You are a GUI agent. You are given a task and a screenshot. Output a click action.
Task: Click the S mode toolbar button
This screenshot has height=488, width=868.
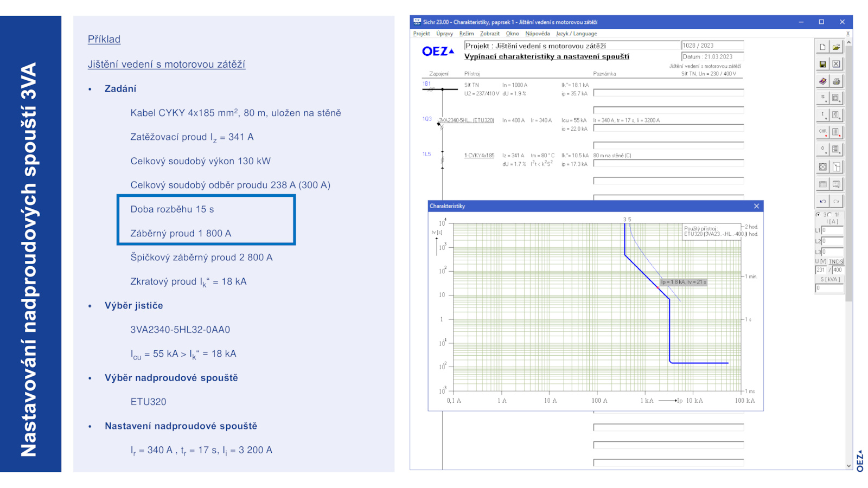822,98
